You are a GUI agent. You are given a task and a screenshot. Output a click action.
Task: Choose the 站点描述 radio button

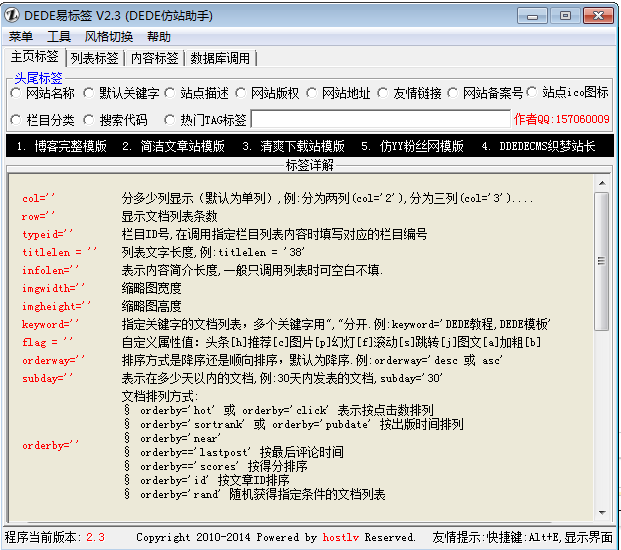coord(170,93)
